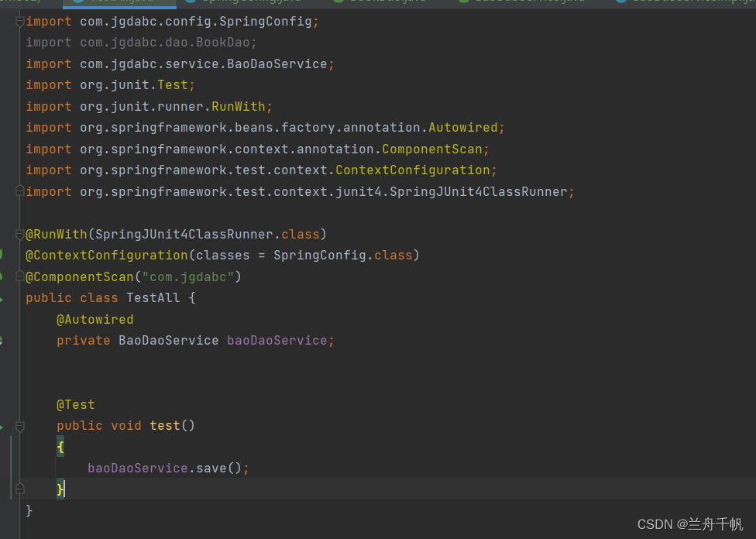Toggle fold end marker at test method closing brace
Screen dimensions: 756x539
coord(20,489)
